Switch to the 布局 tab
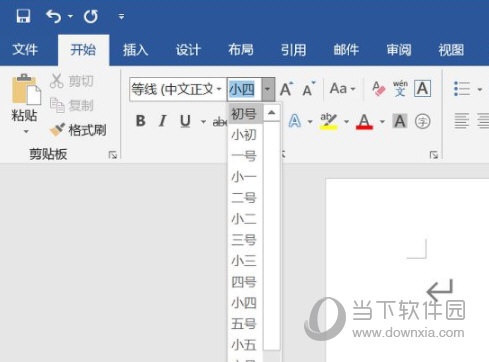This screenshot has width=489, height=362. click(x=241, y=50)
